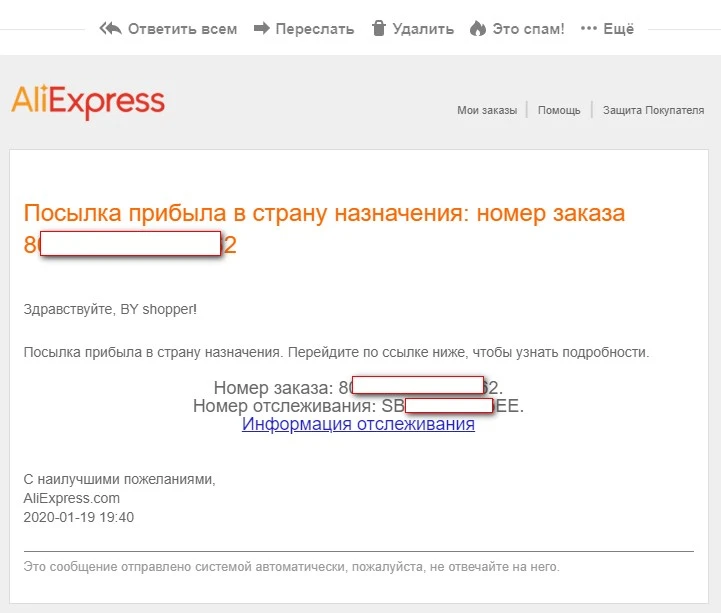The width and height of the screenshot is (721, 613).
Task: Click the forward arrow icon
Action: [262, 29]
